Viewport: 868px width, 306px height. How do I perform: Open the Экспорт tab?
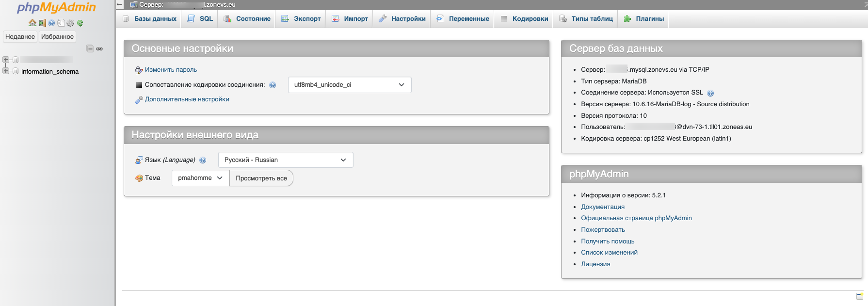coord(301,19)
